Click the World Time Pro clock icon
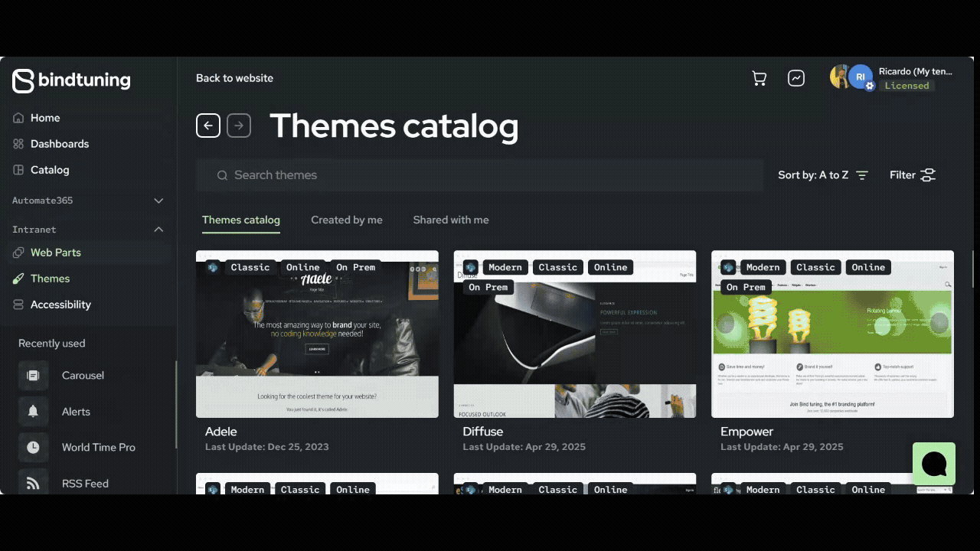980x551 pixels. 33,448
